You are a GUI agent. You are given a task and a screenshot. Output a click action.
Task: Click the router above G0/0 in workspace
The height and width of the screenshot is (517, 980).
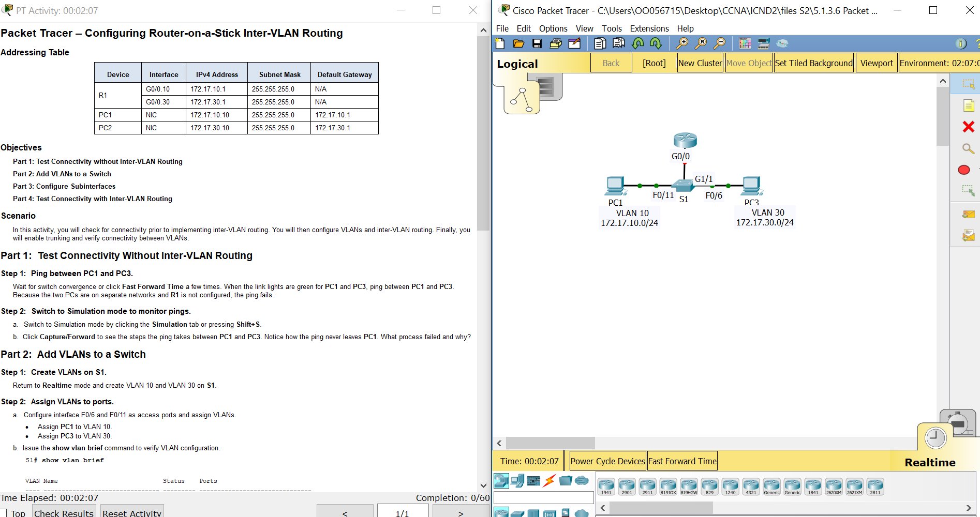point(685,140)
